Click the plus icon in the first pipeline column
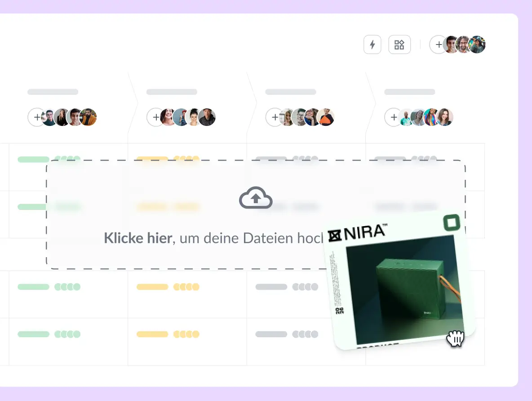532x401 pixels. [x=37, y=117]
